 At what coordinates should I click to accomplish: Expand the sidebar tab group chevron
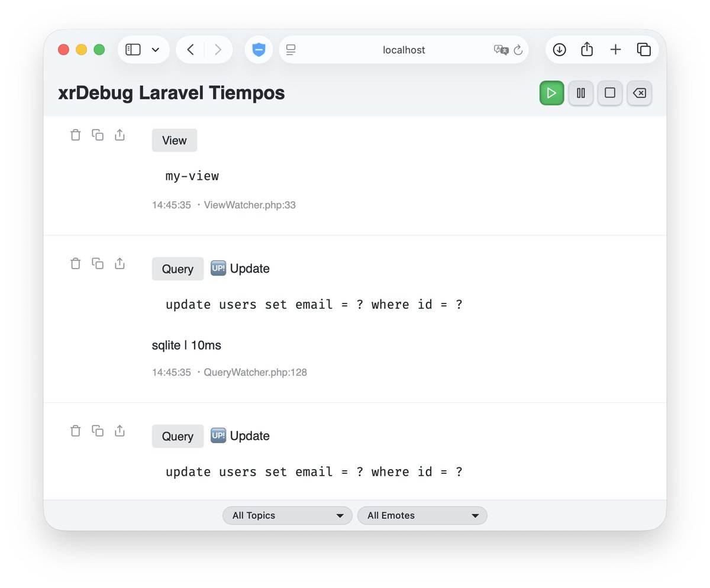pyautogui.click(x=156, y=50)
